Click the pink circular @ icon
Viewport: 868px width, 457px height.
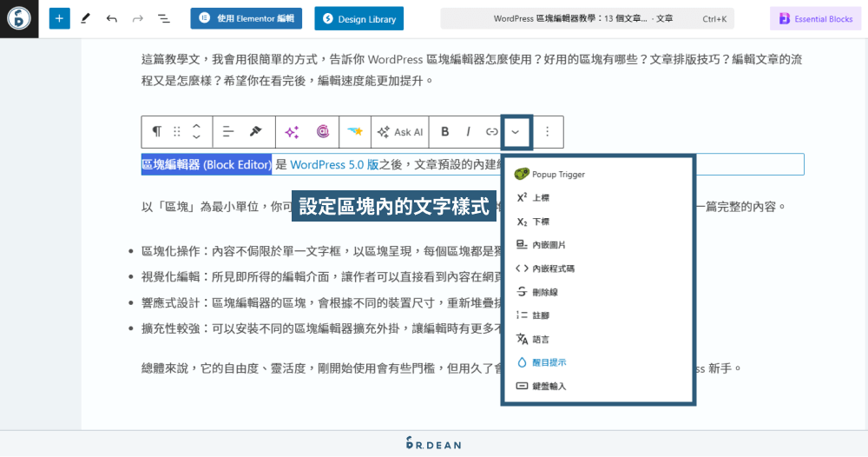click(323, 131)
